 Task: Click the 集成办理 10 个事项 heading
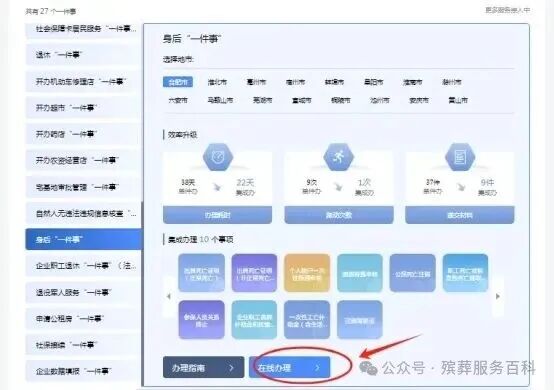pos(200,240)
